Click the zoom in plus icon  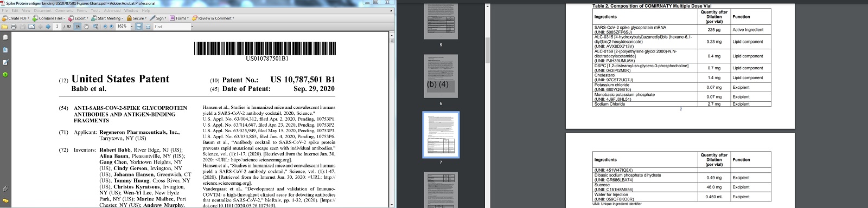pos(111,26)
